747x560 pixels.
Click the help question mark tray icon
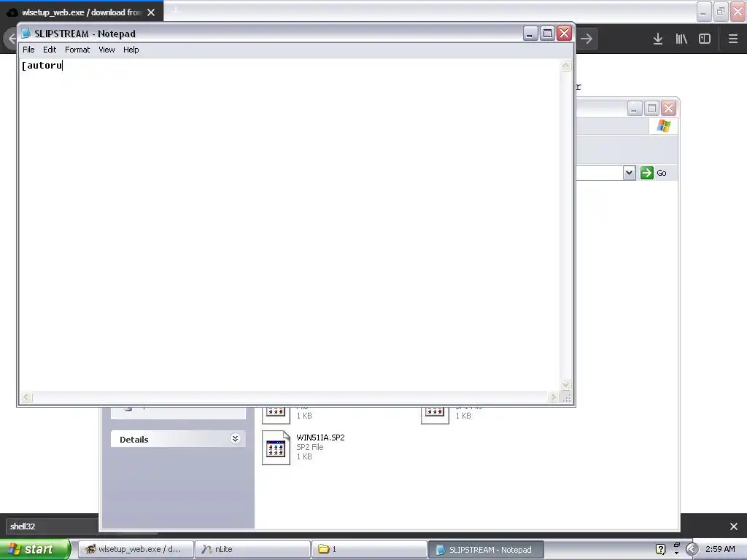660,550
